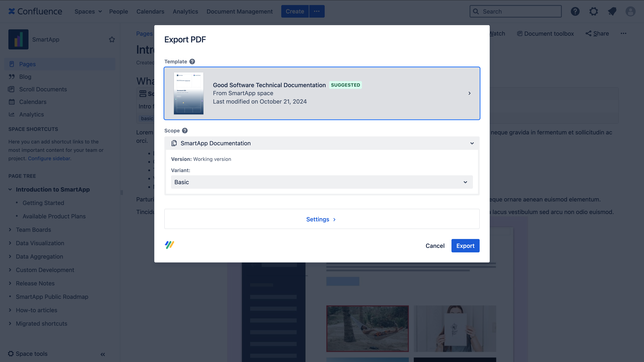644x362 pixels.
Task: Collapse the sidebar with double-chevron icon
Action: (103, 354)
